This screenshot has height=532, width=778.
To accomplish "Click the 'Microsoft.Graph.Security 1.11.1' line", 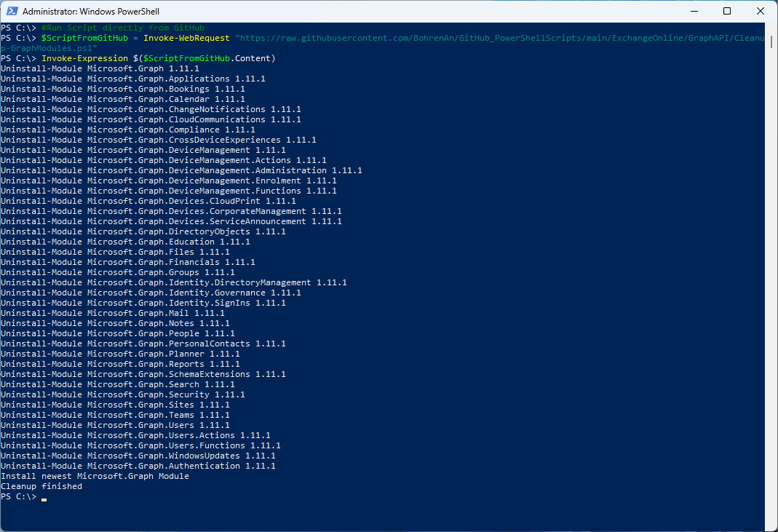I will pyautogui.click(x=122, y=394).
